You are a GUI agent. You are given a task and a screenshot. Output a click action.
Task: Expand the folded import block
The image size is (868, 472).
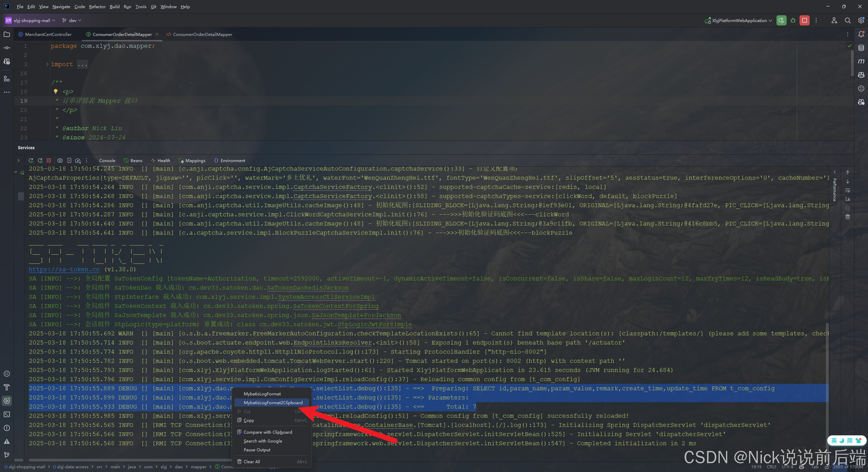click(x=47, y=64)
